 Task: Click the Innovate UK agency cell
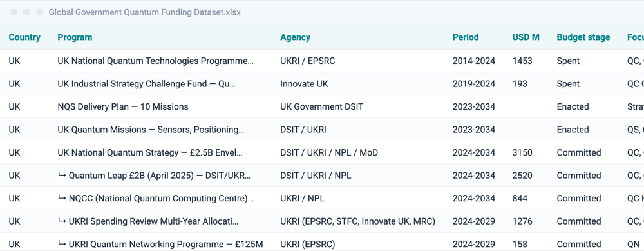click(x=305, y=84)
